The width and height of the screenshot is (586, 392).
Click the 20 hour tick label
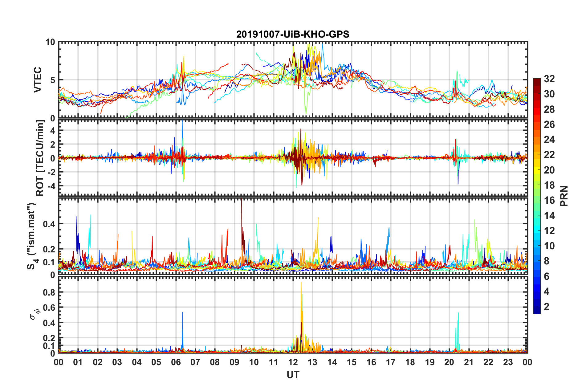449,362
